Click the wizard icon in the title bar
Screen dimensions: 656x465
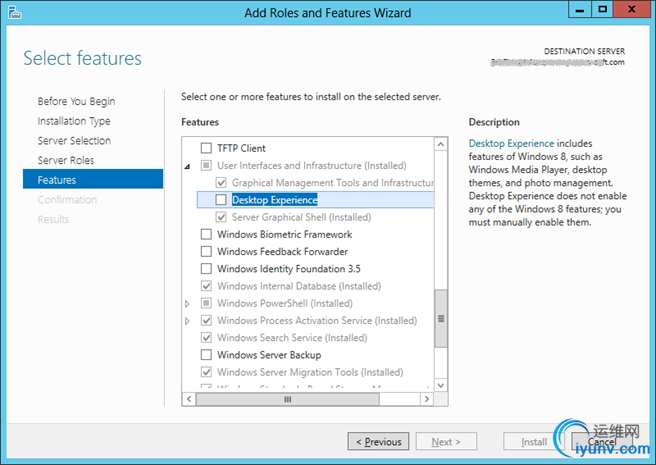(x=15, y=13)
